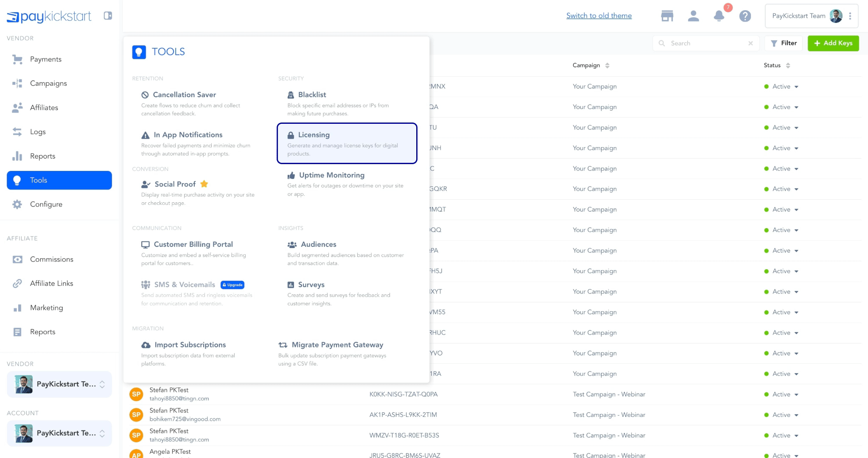Click the green Add Keys button

tap(833, 43)
